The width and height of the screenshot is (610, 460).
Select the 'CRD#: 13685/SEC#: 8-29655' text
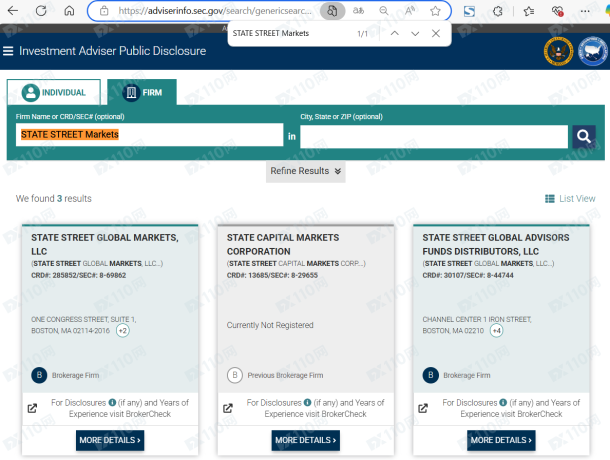click(x=272, y=275)
